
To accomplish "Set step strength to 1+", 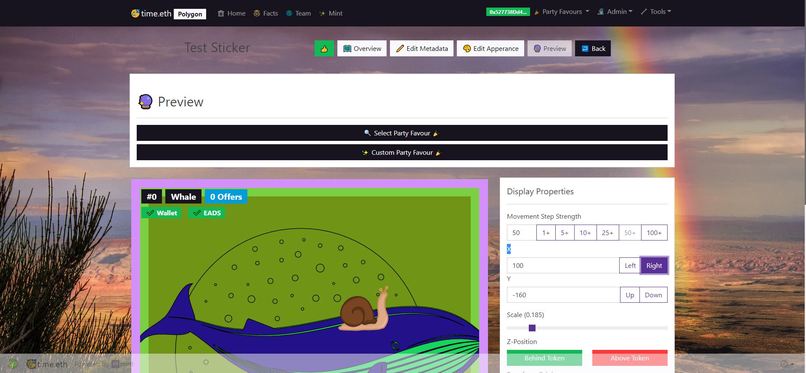I will point(546,233).
